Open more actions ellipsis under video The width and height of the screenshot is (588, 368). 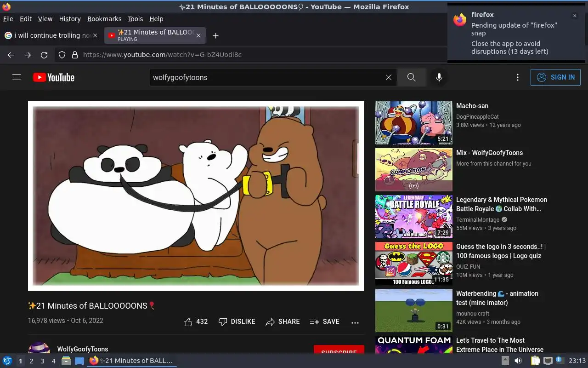[x=355, y=322]
